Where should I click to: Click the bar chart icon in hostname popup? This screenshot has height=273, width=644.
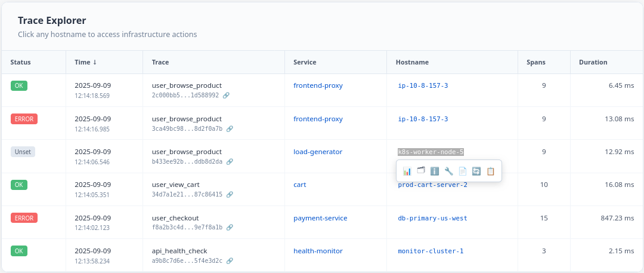(x=407, y=171)
